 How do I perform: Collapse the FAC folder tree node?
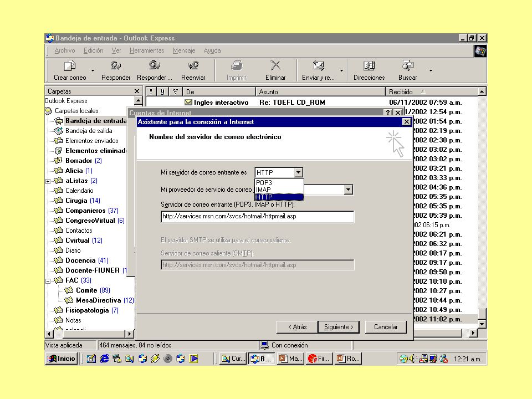click(x=48, y=281)
